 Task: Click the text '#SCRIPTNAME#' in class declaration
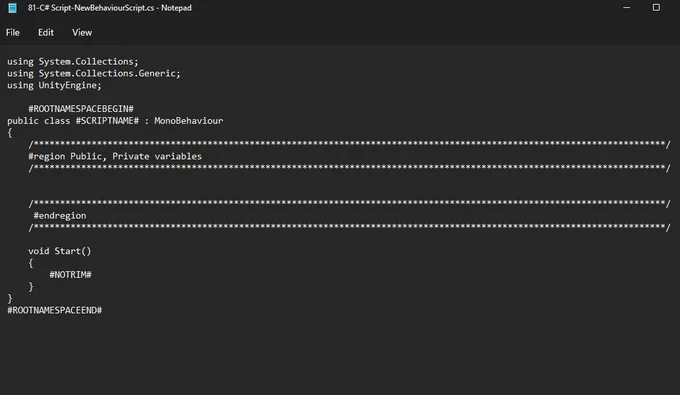[107, 121]
